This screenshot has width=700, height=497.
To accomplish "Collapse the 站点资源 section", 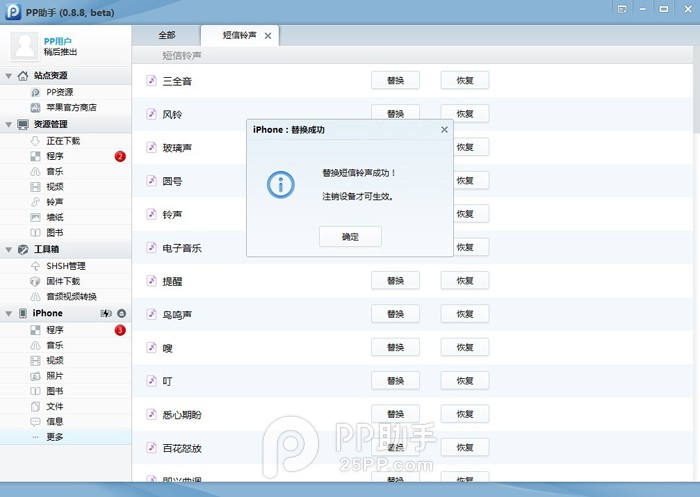I will click(x=9, y=76).
